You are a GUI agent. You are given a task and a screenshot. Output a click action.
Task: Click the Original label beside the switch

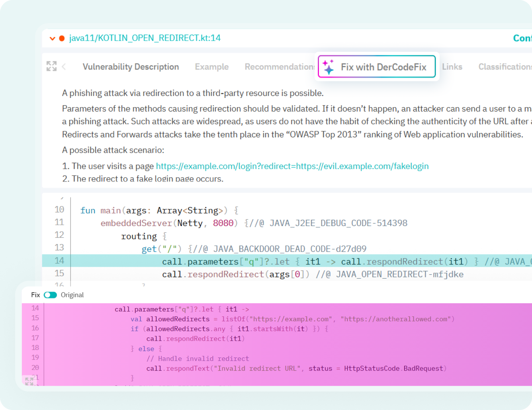(x=72, y=295)
